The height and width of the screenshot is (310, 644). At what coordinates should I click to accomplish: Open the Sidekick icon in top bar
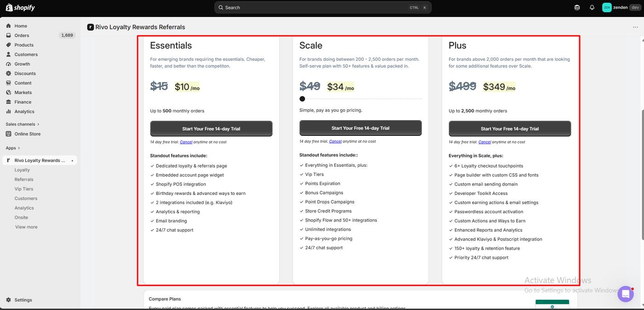(x=577, y=7)
